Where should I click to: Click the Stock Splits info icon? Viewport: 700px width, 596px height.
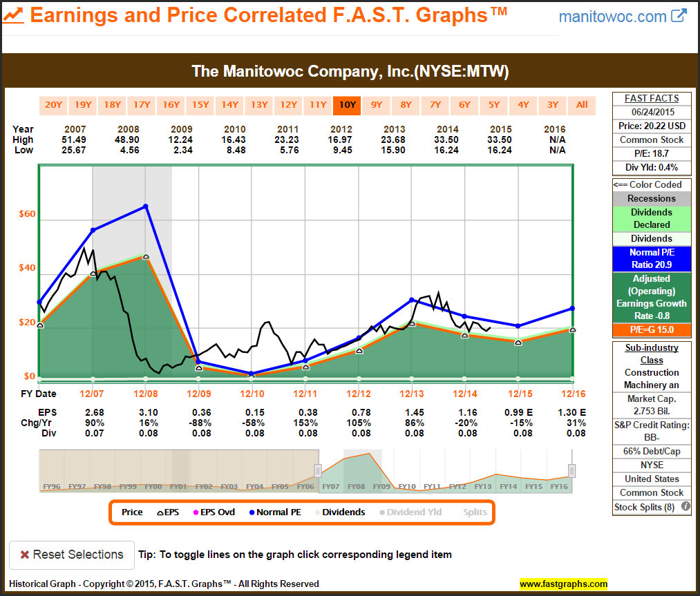[685, 507]
